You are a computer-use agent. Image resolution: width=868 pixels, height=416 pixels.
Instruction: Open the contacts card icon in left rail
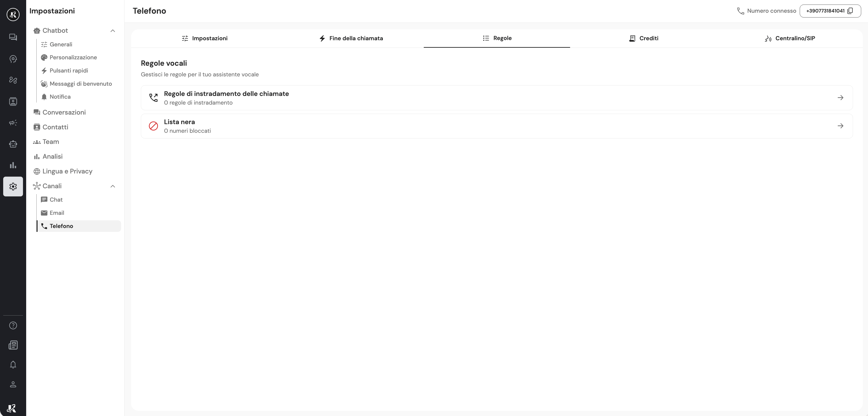pos(13,101)
